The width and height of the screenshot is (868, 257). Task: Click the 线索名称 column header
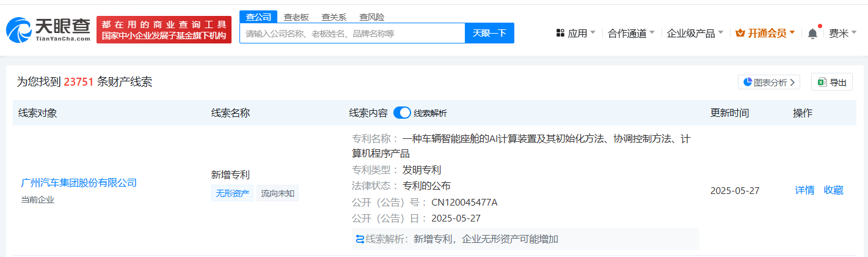coord(231,113)
